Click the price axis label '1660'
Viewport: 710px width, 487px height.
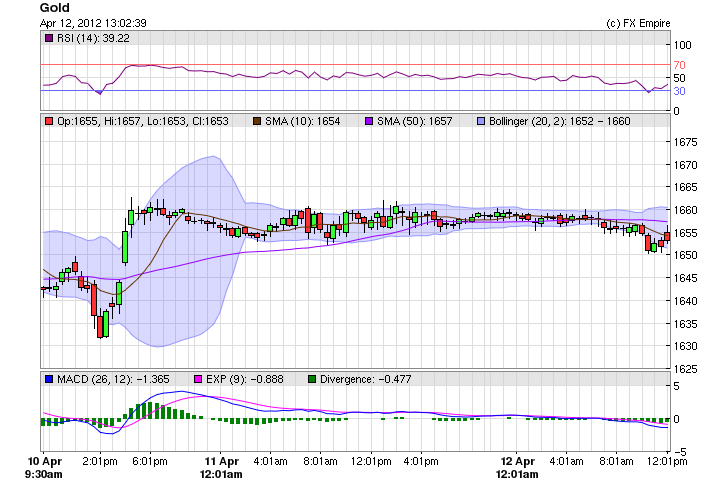685,210
